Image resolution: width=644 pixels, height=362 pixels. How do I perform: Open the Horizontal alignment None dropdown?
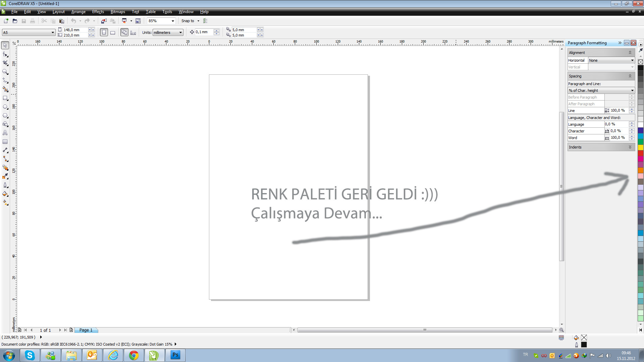pyautogui.click(x=632, y=60)
